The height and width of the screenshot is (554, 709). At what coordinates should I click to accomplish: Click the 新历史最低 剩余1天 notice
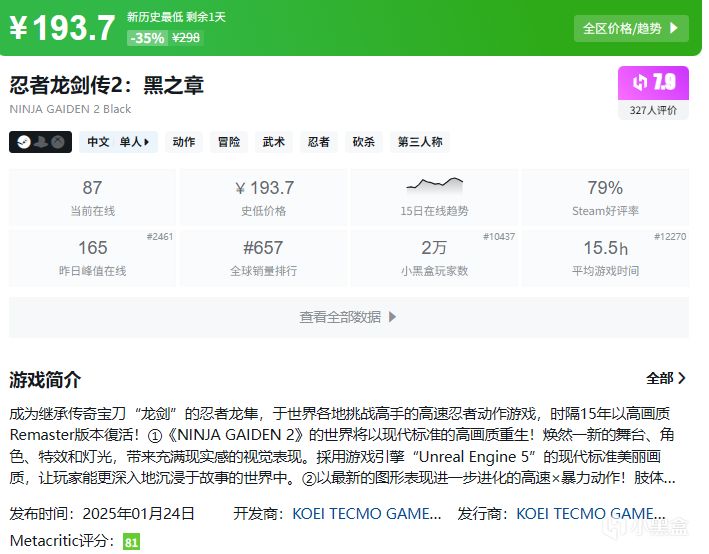[176, 17]
